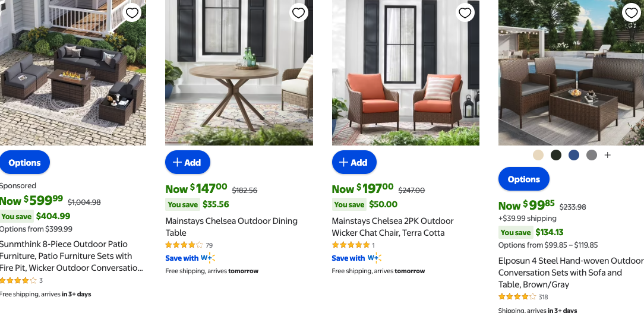The image size is (644, 313).
Task: Save the Elposun conversation set to favorites
Action: (631, 12)
